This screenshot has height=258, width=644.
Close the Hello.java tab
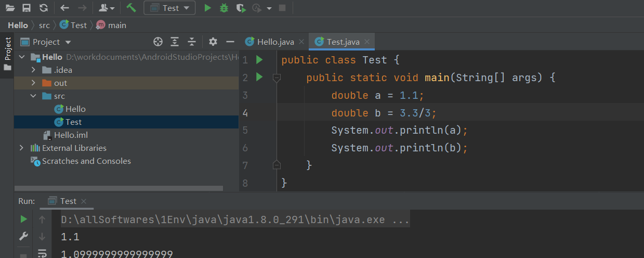(303, 42)
